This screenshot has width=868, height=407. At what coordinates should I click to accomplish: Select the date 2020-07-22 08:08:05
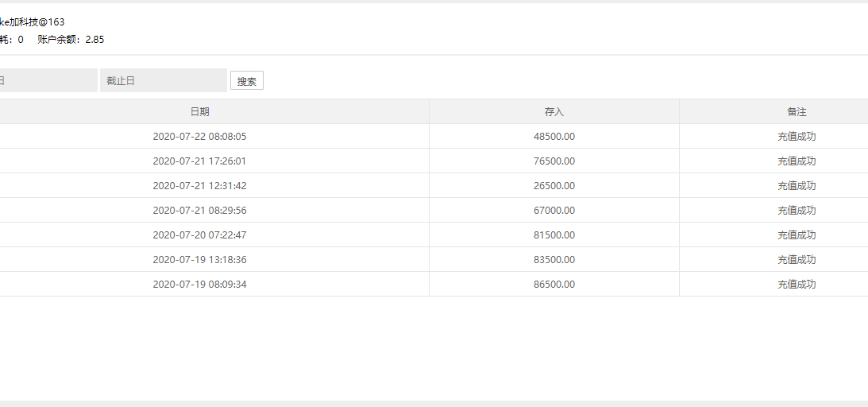pos(199,137)
